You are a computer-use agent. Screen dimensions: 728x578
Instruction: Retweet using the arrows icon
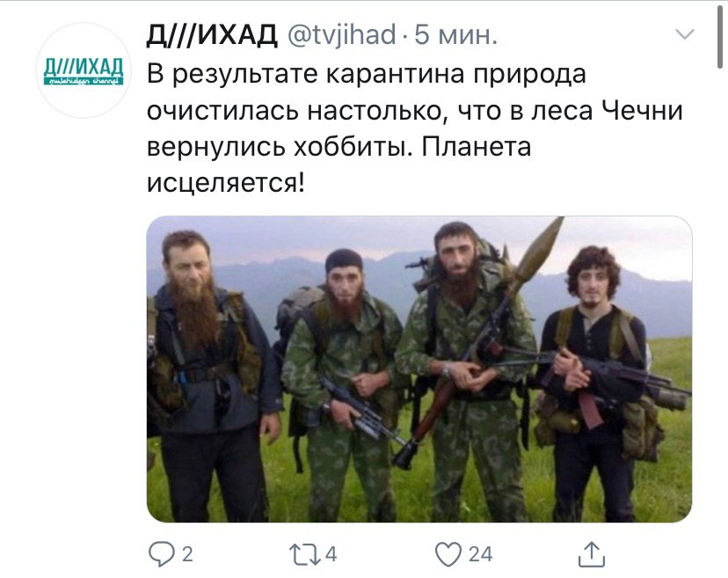tap(304, 554)
